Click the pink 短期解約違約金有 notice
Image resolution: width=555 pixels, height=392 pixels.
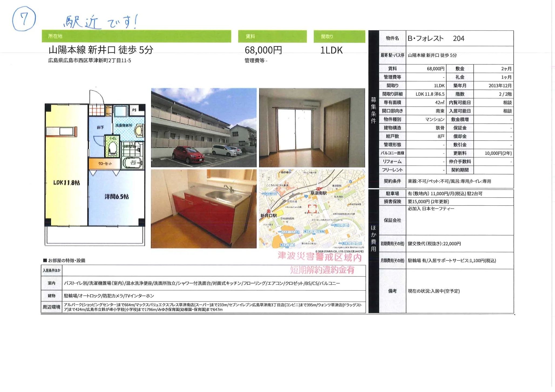pos(322,270)
